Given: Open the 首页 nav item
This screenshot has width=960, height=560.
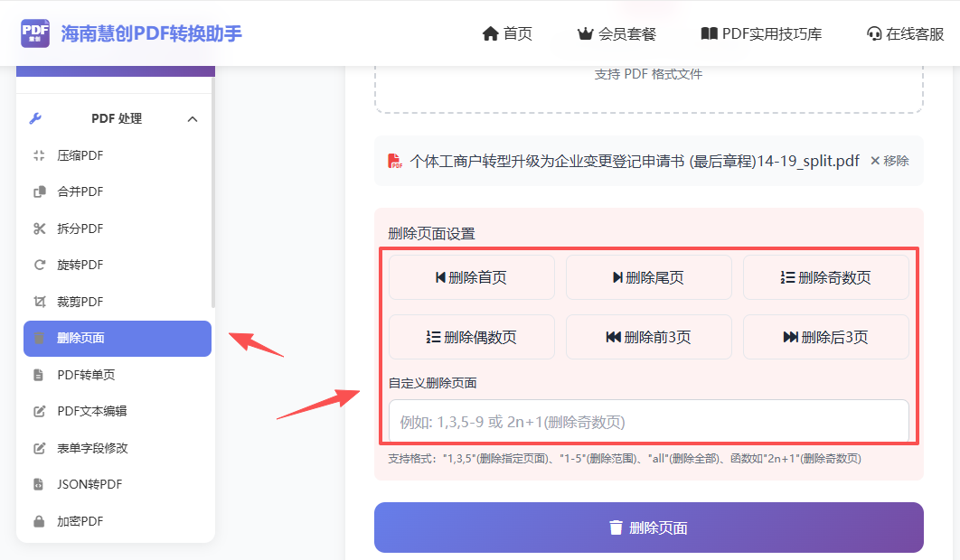Looking at the screenshot, I should (x=507, y=33).
